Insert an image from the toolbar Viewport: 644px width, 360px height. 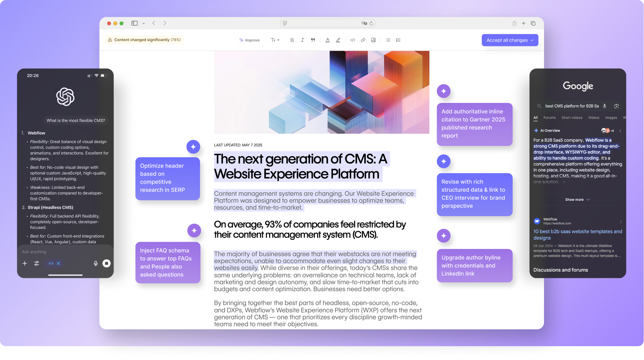coord(373,40)
